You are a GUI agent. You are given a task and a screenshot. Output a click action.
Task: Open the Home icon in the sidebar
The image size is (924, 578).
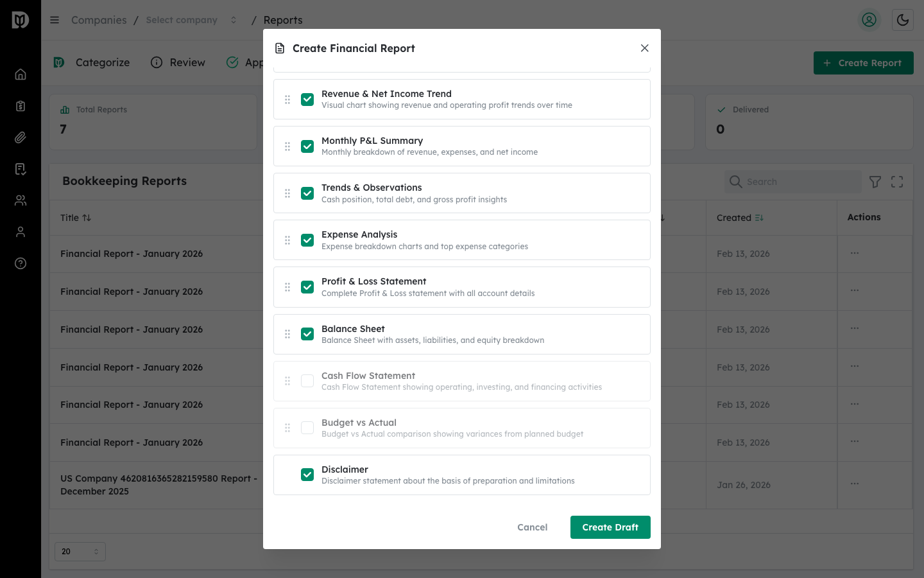click(x=21, y=74)
